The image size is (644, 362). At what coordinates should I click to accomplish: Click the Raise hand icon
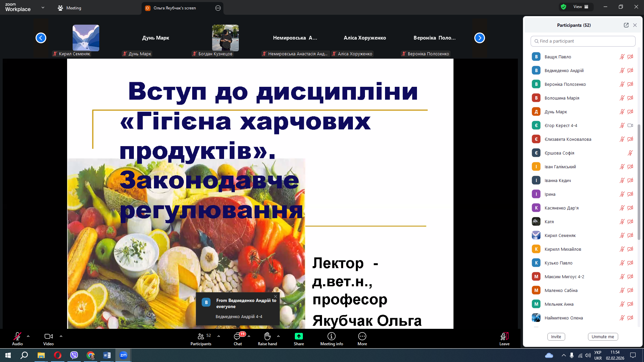click(267, 337)
